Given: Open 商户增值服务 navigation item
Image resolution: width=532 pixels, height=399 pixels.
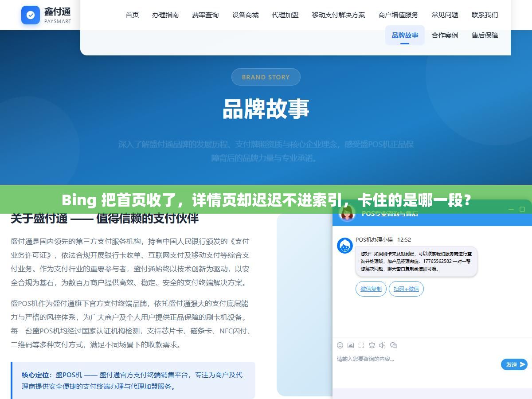Looking at the screenshot, I should (398, 15).
